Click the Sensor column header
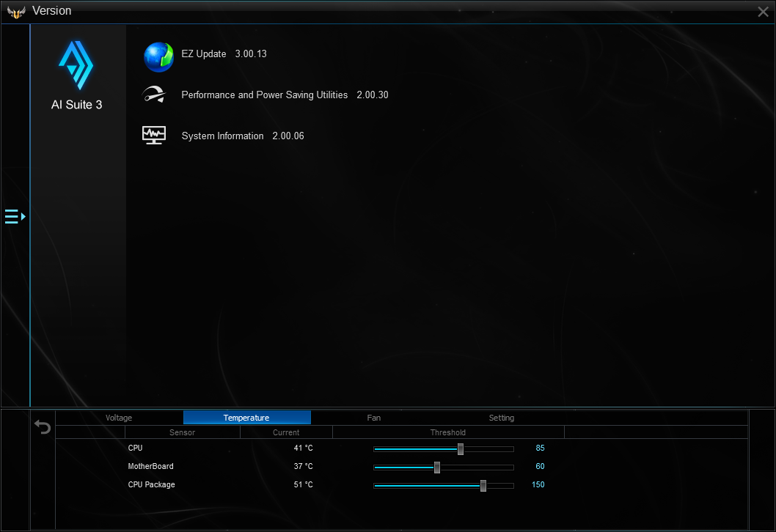The height and width of the screenshot is (532, 776). pyautogui.click(x=182, y=432)
